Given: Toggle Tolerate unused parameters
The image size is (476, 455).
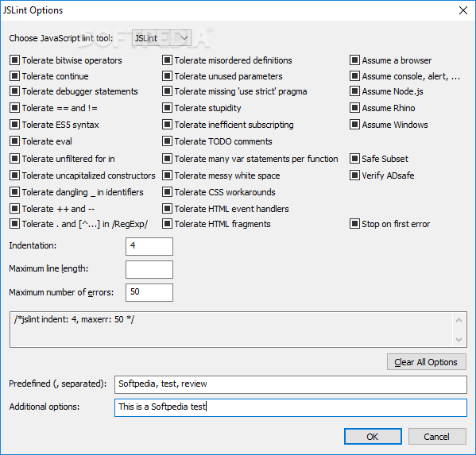Looking at the screenshot, I should [x=167, y=76].
